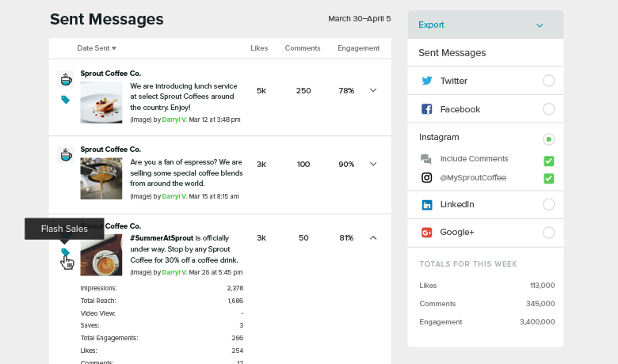This screenshot has width=618, height=364.
Task: Click the Twitter bird icon
Action: click(427, 81)
